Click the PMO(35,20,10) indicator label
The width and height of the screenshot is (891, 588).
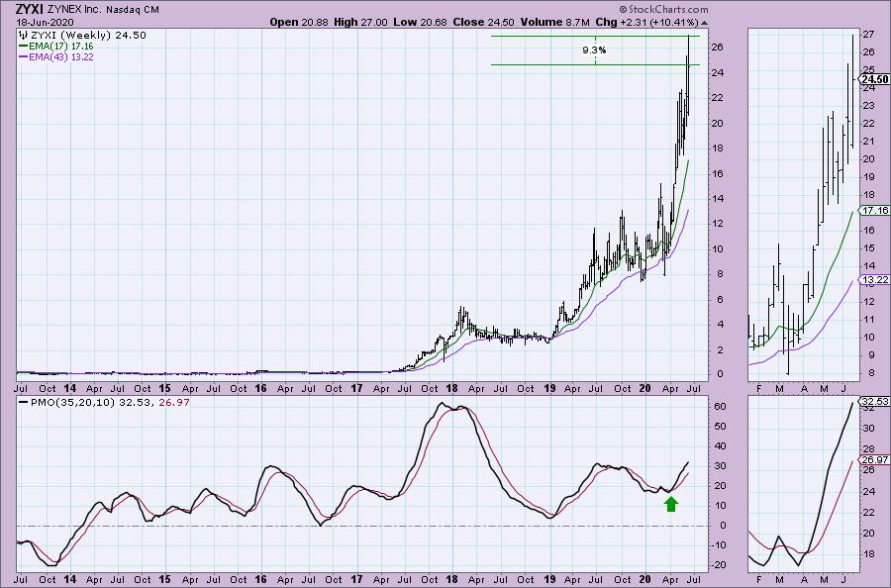click(x=71, y=402)
